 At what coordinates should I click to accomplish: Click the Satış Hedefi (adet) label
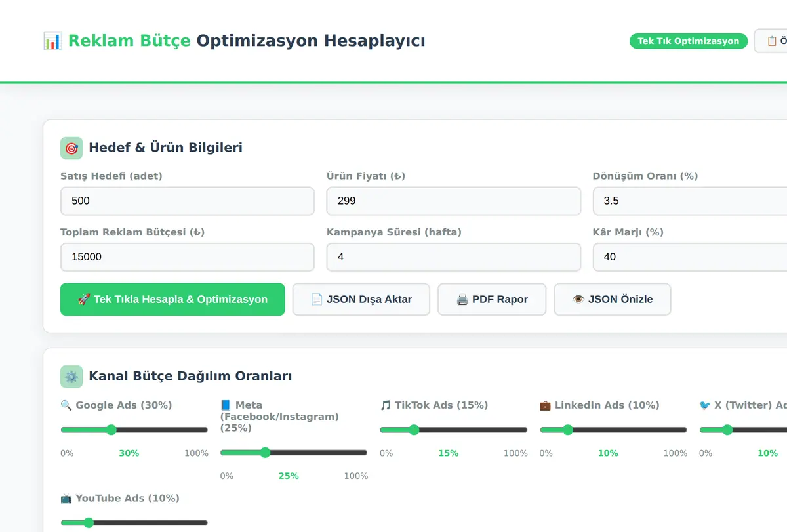(x=111, y=176)
